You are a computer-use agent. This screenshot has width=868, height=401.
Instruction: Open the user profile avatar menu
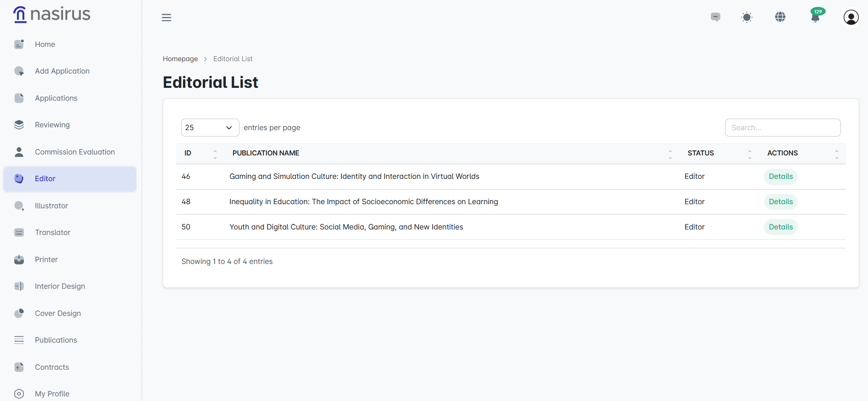tap(851, 17)
